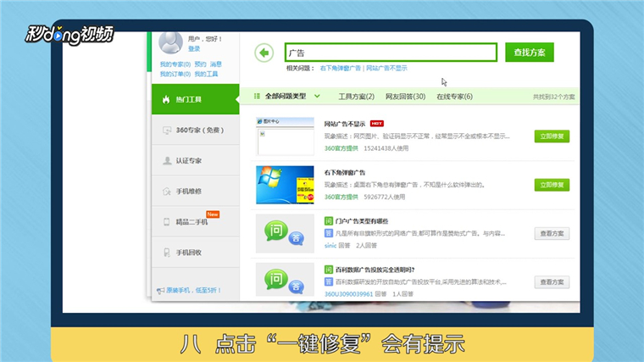Click 查看方案 for 百利数据广告投放
644x362 pixels.
click(x=552, y=281)
